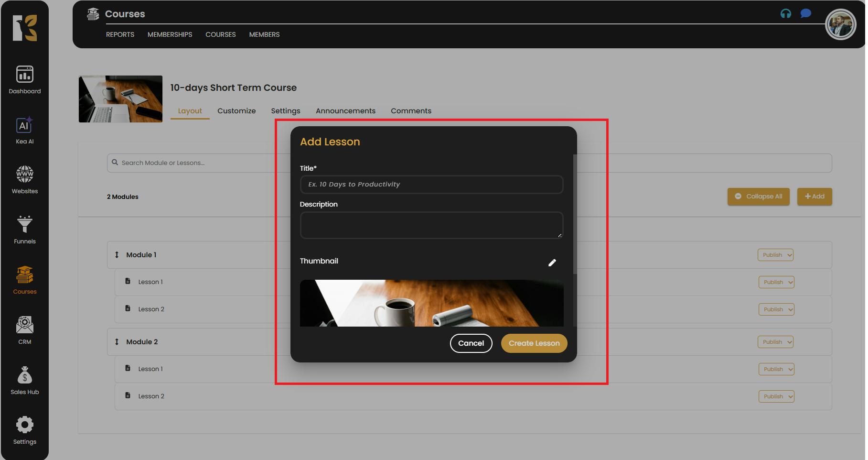
Task: Click the lesson thumbnail preview image
Action: [431, 303]
